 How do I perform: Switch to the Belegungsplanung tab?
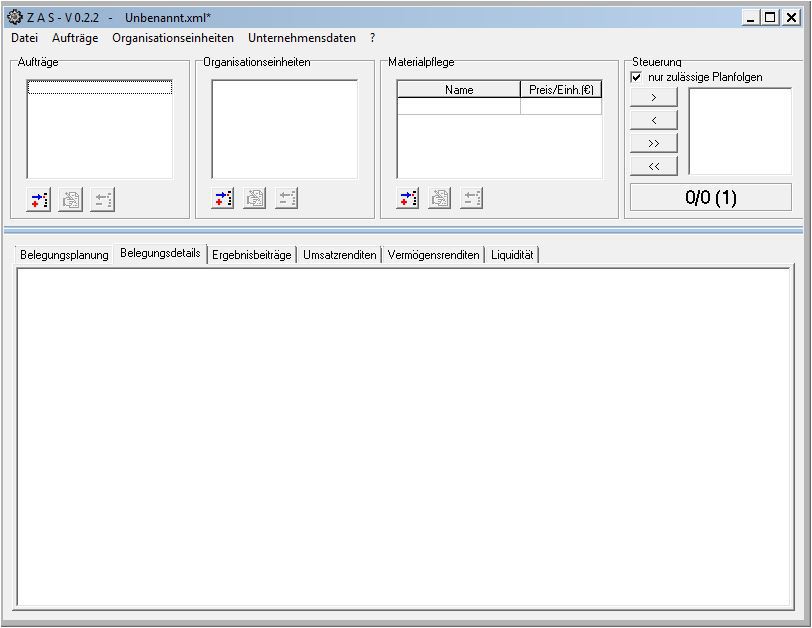(64, 255)
